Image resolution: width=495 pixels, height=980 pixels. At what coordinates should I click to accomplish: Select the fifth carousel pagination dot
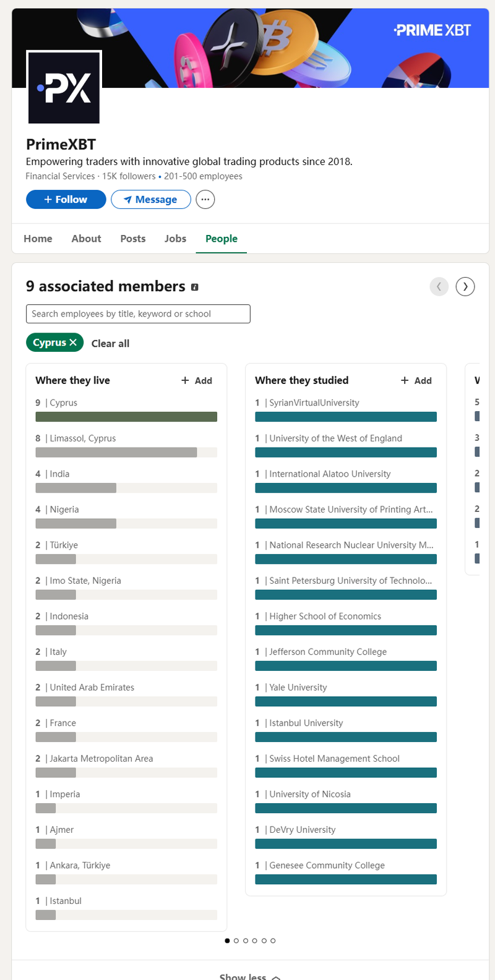tap(264, 940)
